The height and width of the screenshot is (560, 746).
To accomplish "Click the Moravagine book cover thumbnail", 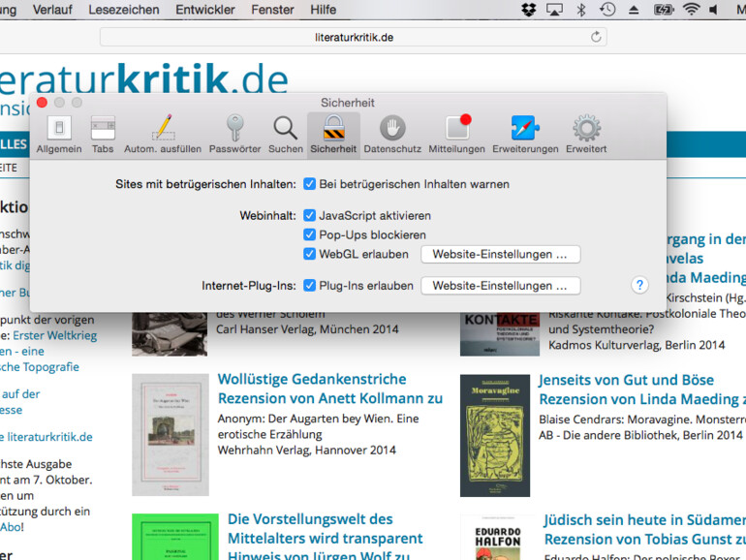I will point(495,436).
